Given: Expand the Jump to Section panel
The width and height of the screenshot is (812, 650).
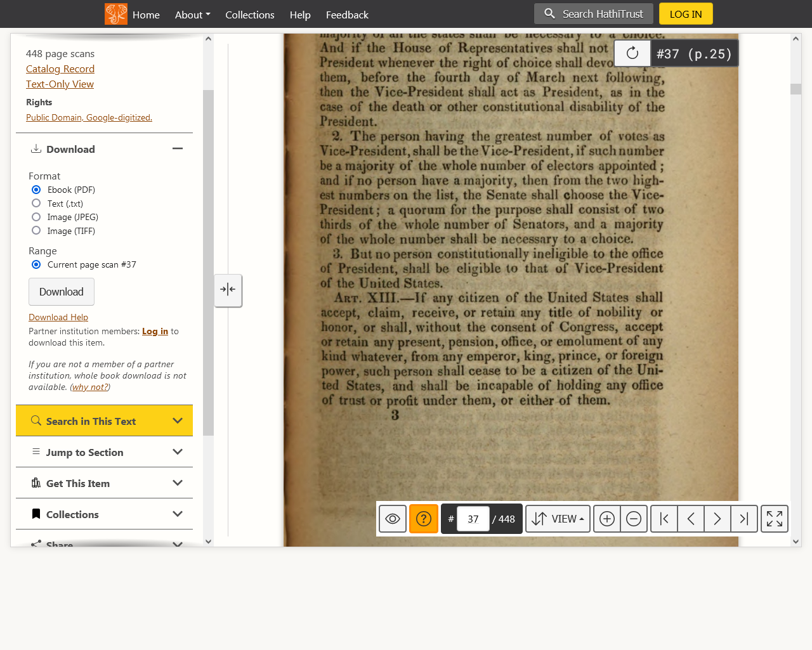Looking at the screenshot, I should pos(105,452).
